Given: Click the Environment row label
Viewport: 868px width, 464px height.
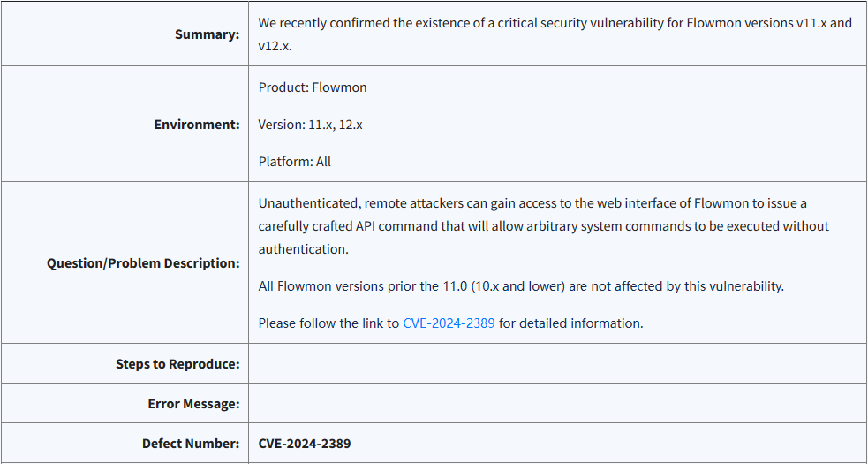Looking at the screenshot, I should click(197, 125).
